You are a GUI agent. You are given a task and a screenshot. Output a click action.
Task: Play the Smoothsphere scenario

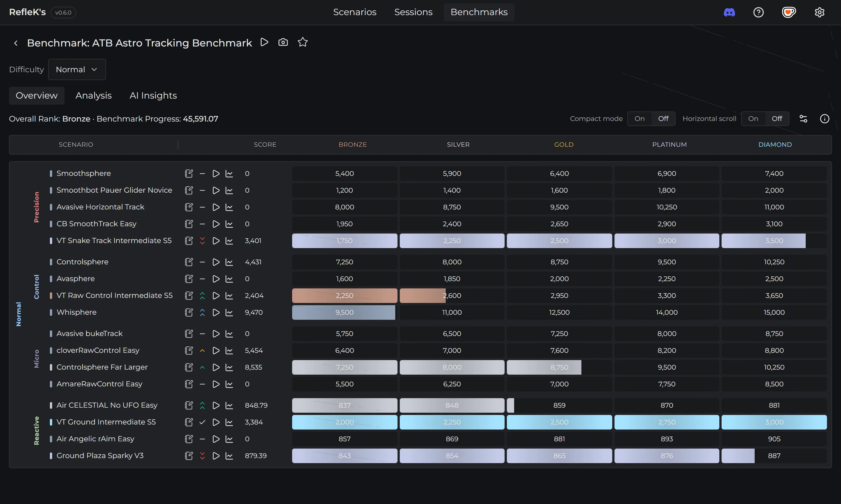pyautogui.click(x=216, y=174)
